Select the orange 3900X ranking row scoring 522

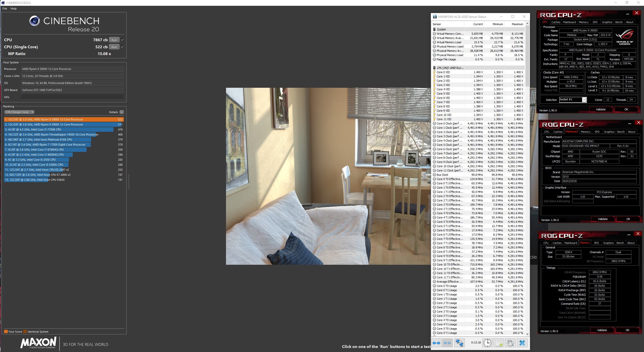[64, 119]
